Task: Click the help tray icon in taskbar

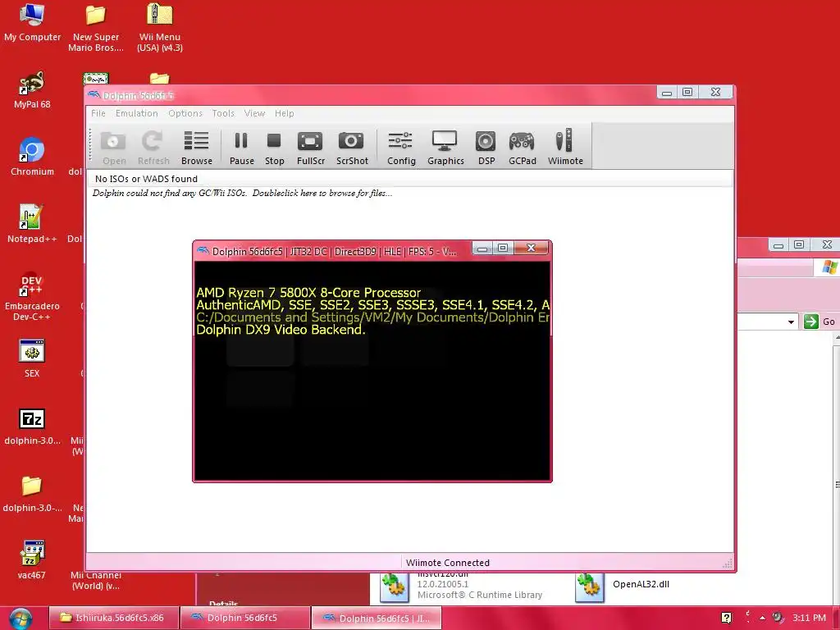Action: (x=727, y=618)
